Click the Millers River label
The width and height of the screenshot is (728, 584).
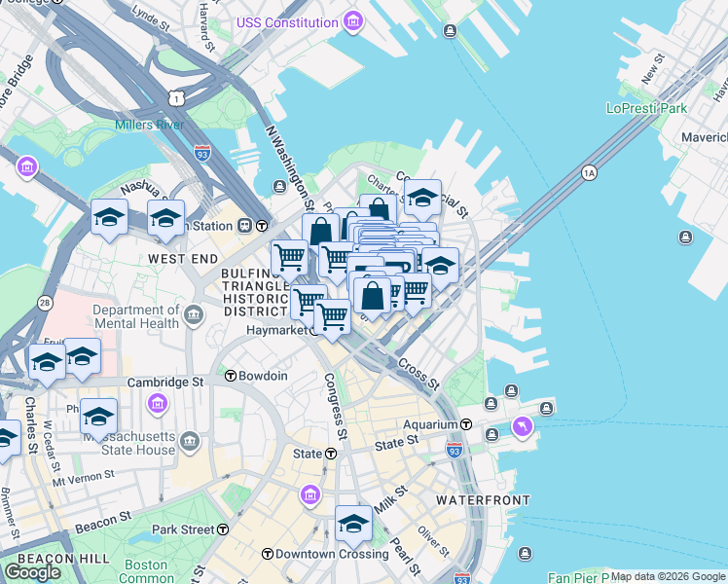(150, 125)
